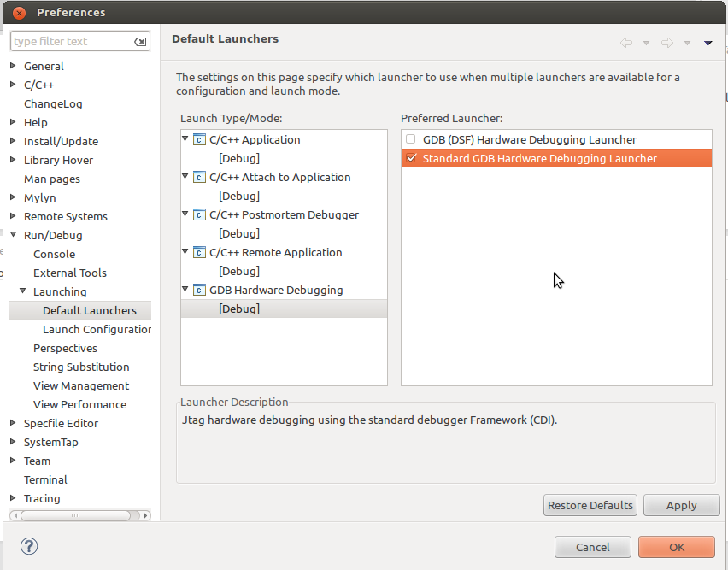Open the Help question mark icon
This screenshot has width=728, height=570.
tap(29, 546)
